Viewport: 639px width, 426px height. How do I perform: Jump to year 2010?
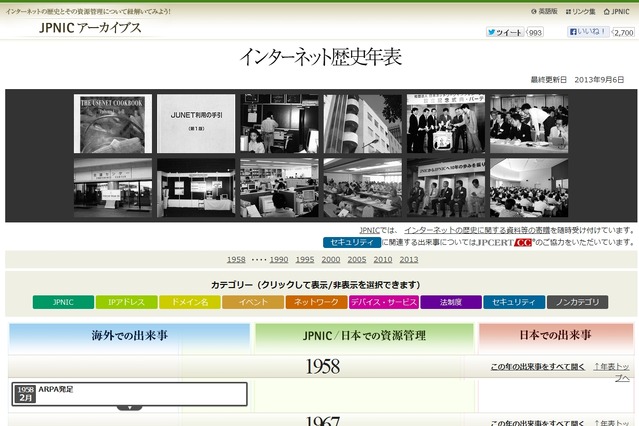(x=383, y=260)
